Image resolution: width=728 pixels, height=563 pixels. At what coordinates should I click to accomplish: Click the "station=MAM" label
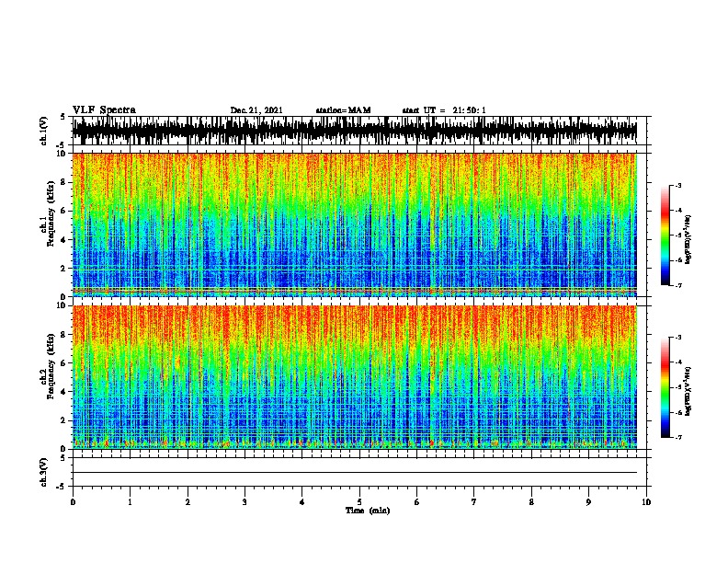pyautogui.click(x=343, y=110)
